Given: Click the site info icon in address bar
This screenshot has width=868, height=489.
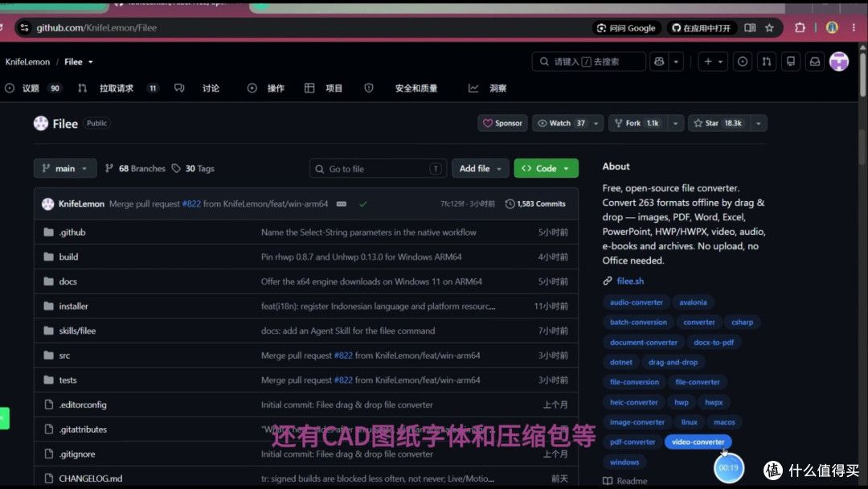Looking at the screenshot, I should (24, 27).
